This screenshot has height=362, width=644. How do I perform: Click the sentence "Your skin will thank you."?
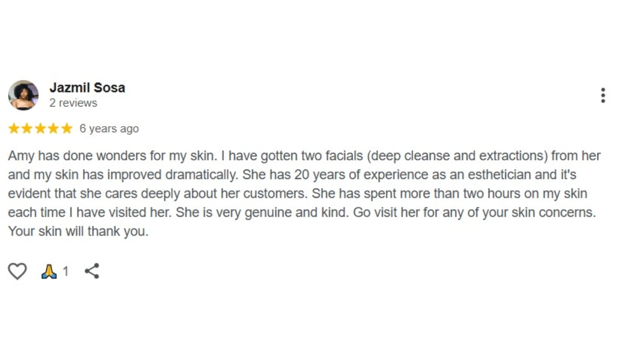[78, 231]
